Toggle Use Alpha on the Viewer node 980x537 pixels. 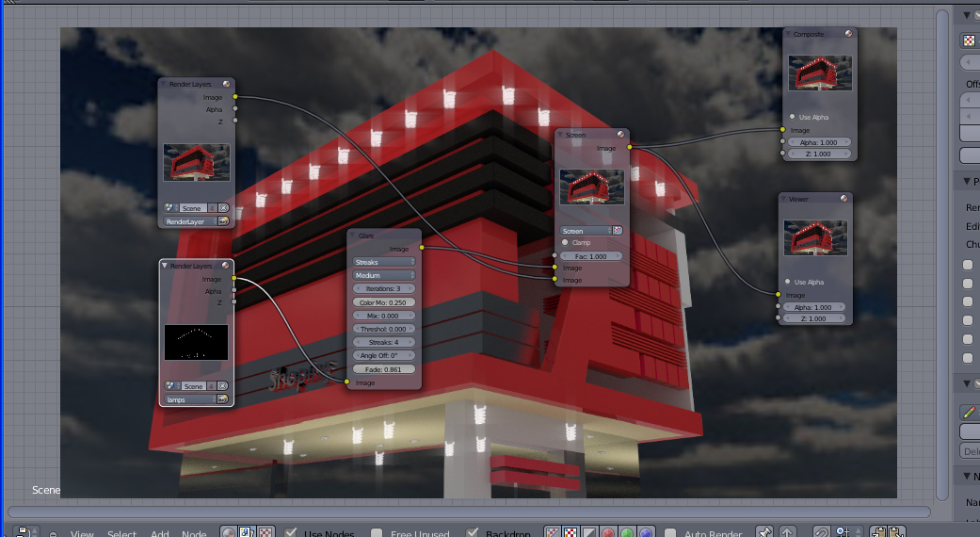tap(788, 282)
